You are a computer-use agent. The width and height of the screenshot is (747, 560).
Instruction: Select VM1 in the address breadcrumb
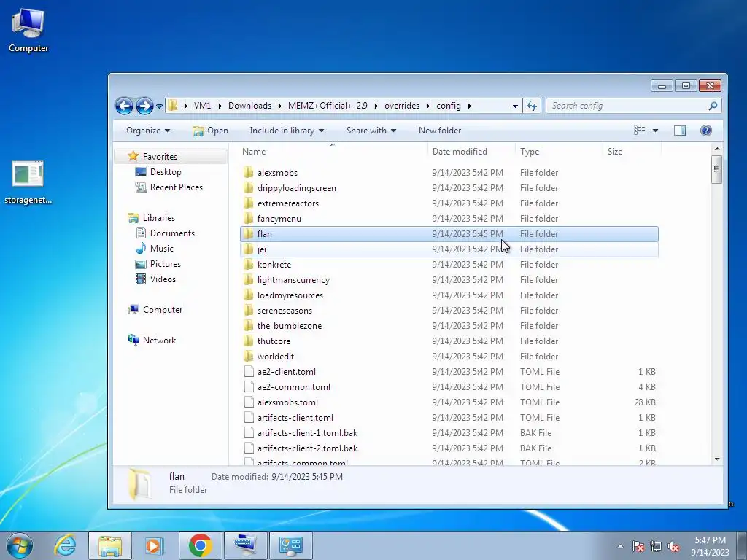pyautogui.click(x=203, y=106)
